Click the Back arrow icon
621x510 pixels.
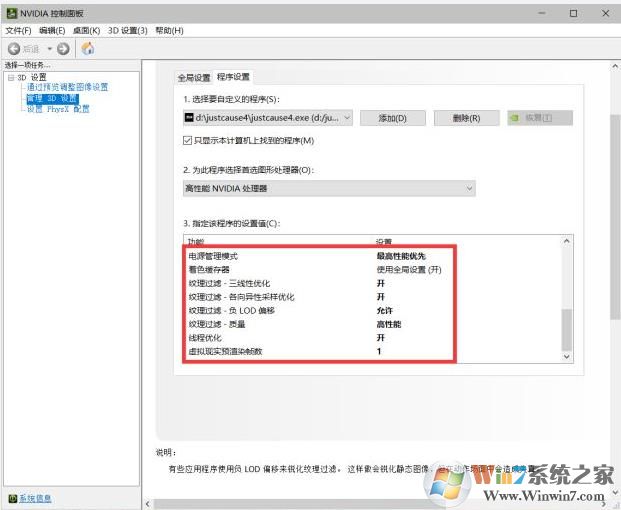coord(14,49)
